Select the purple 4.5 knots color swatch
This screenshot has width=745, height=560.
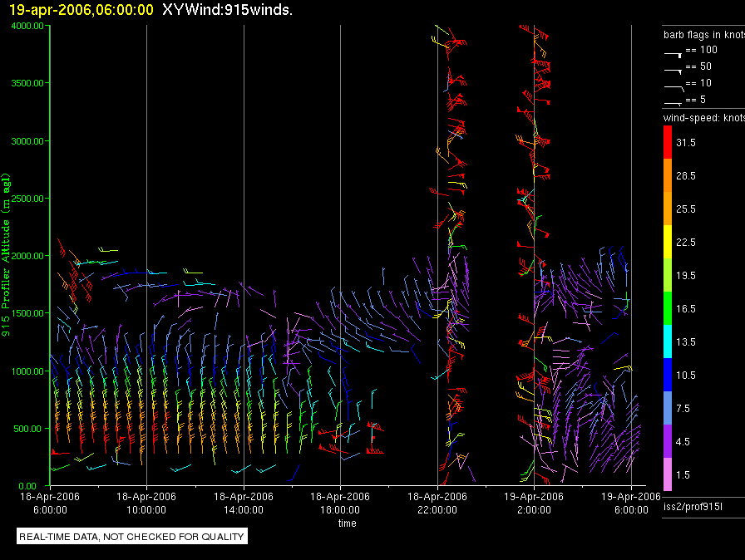point(667,441)
